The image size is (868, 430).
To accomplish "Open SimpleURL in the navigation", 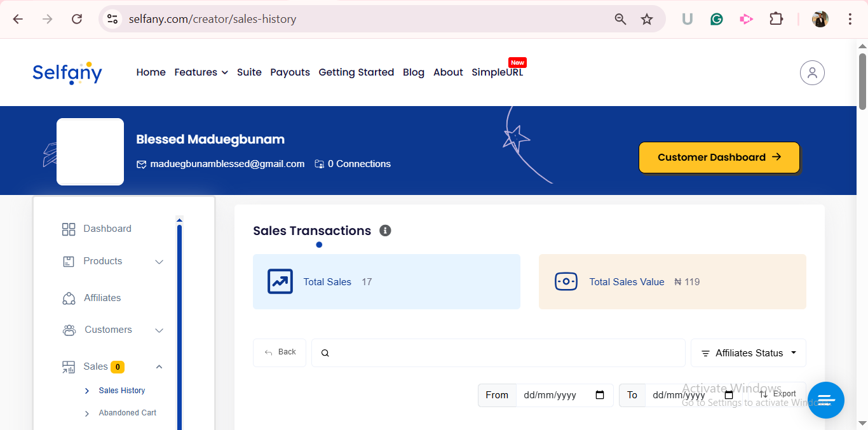I will tap(498, 72).
